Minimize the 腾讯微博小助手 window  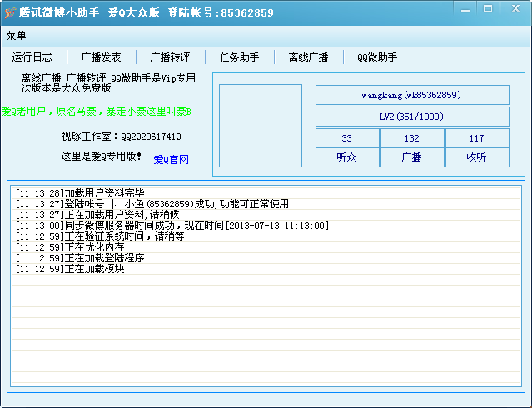465,9
